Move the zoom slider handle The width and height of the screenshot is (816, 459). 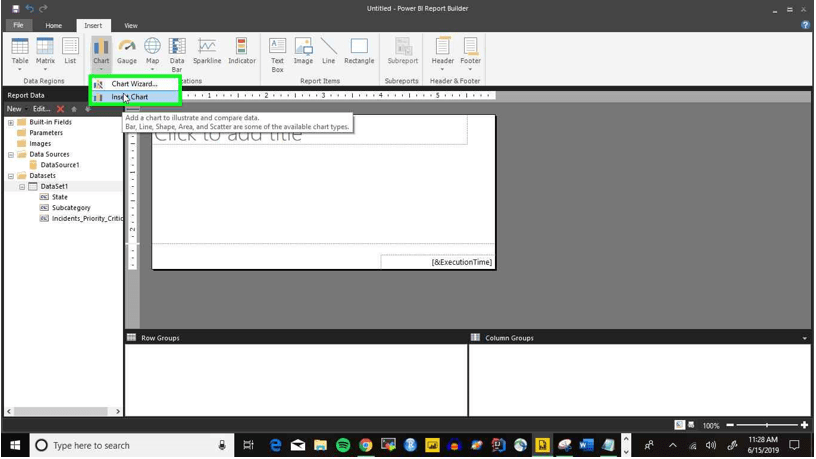click(767, 425)
